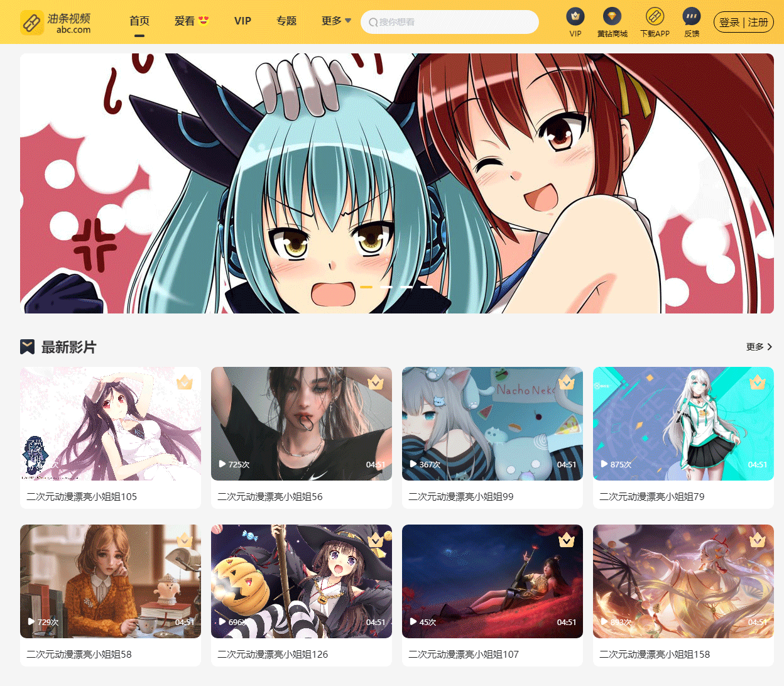Click the search magnifier icon

(373, 23)
